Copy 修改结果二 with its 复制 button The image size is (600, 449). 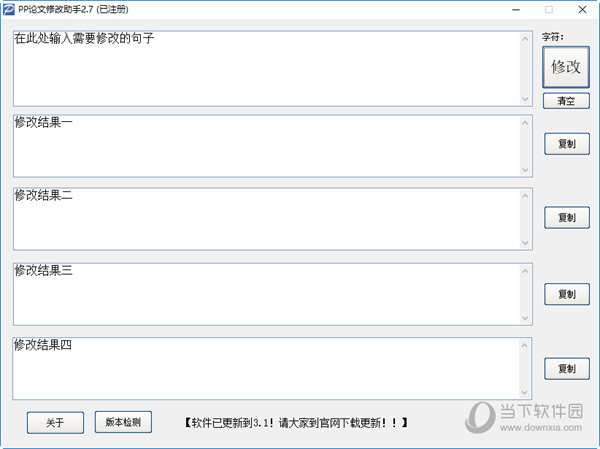coord(567,218)
